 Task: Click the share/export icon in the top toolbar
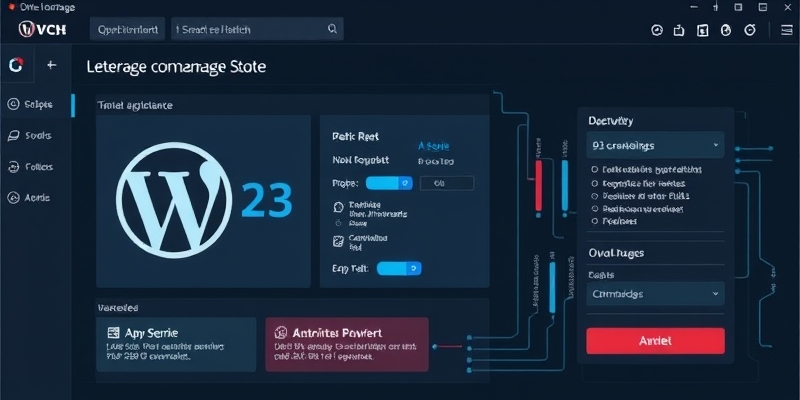[679, 30]
